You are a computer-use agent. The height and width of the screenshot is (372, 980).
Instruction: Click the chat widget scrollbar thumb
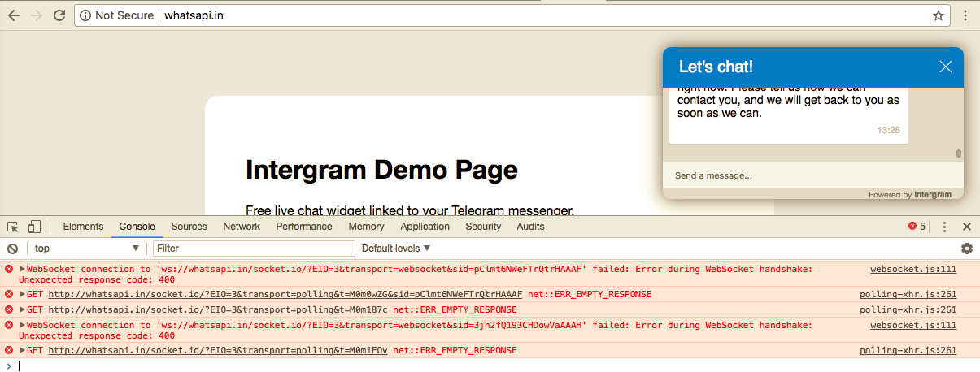coord(959,153)
